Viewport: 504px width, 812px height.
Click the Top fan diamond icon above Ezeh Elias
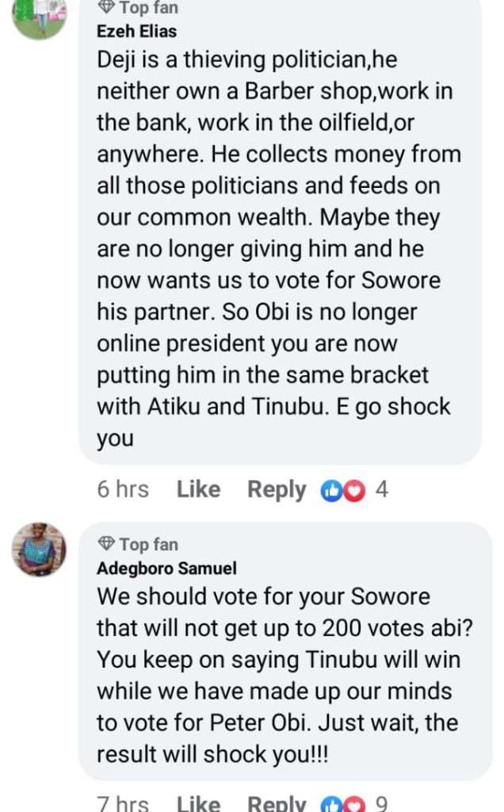pos(106,8)
